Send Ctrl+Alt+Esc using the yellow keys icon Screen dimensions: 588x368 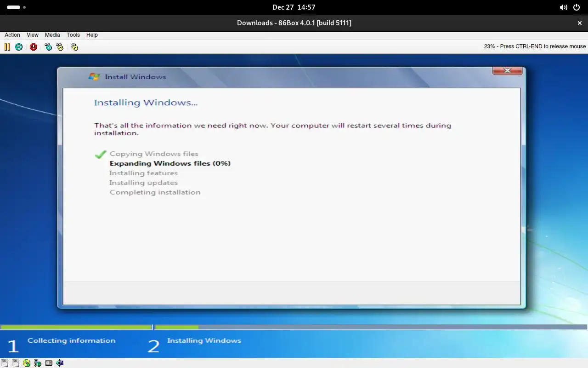pos(60,47)
